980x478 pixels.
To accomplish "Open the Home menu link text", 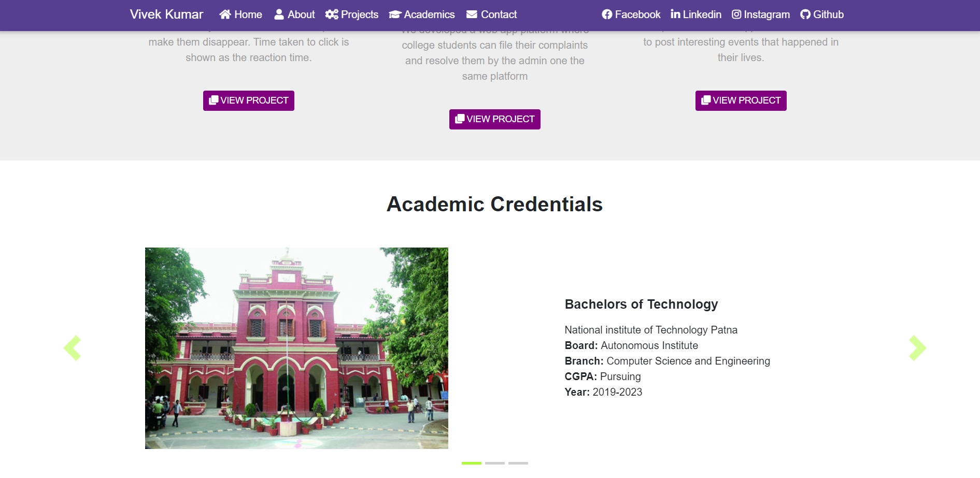I will [x=248, y=15].
